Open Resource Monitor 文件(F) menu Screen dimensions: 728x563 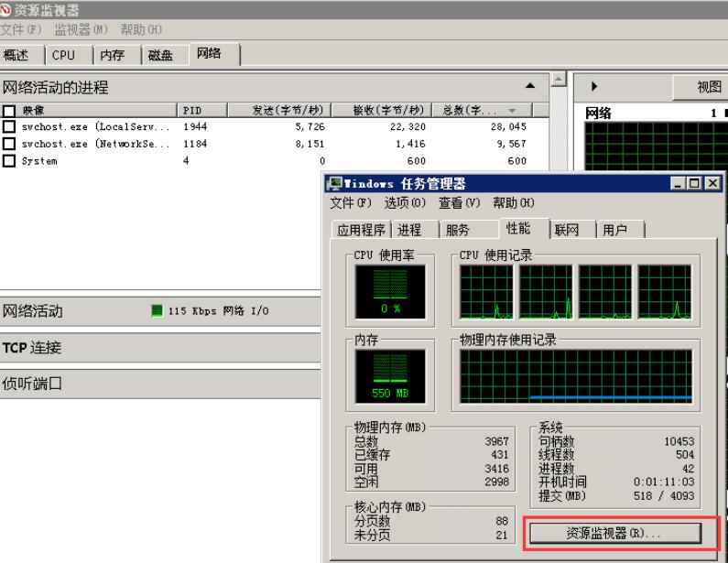click(x=21, y=29)
